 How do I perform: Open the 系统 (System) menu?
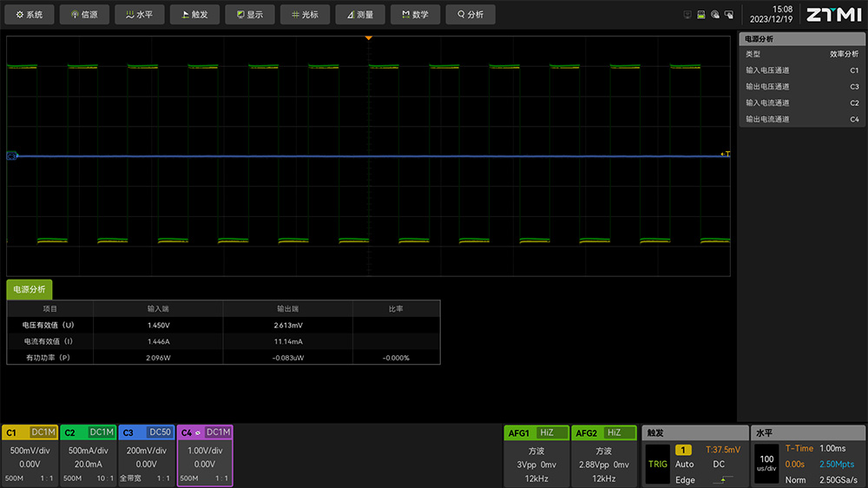click(30, 15)
